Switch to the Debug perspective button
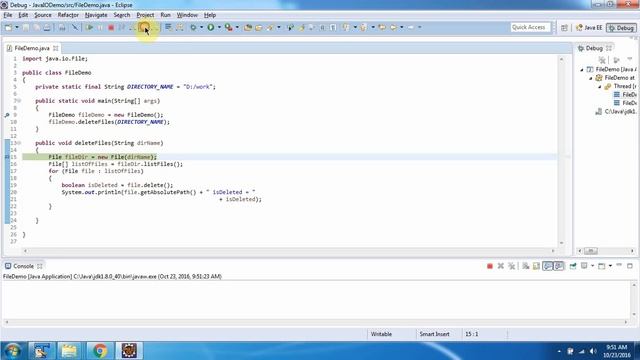Image resolution: width=640 pixels, height=360 pixels. coord(621,28)
